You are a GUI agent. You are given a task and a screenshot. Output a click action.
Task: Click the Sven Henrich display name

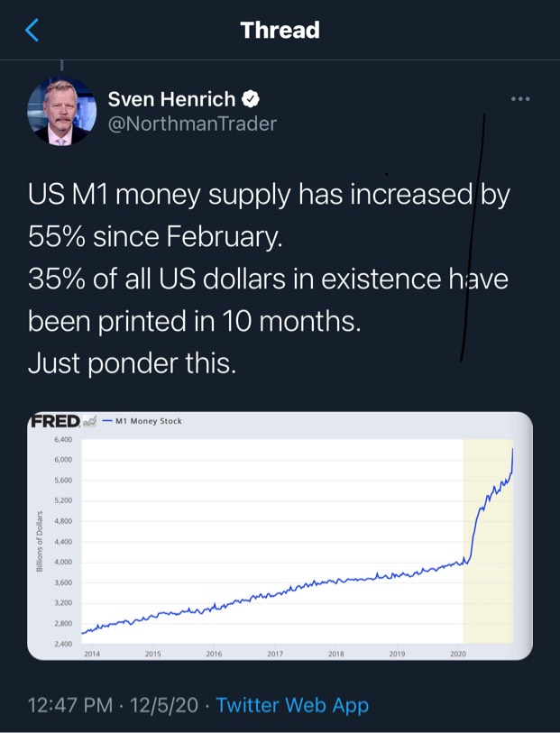pos(171,98)
